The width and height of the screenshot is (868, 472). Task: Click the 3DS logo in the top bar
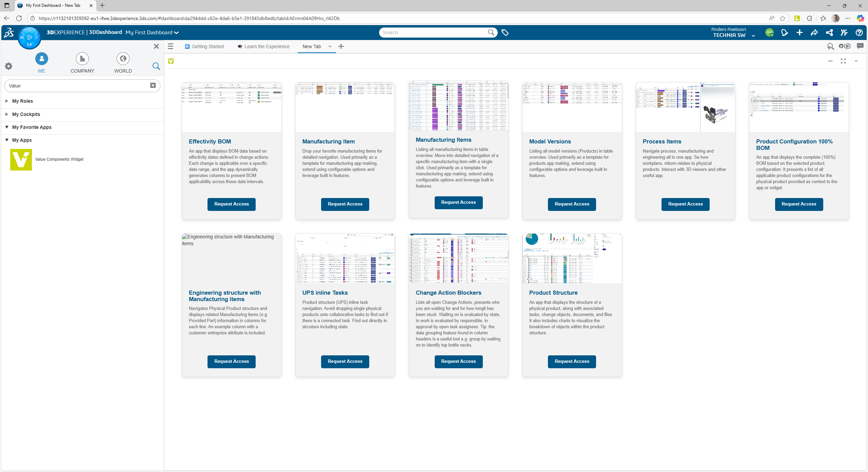[x=9, y=33]
